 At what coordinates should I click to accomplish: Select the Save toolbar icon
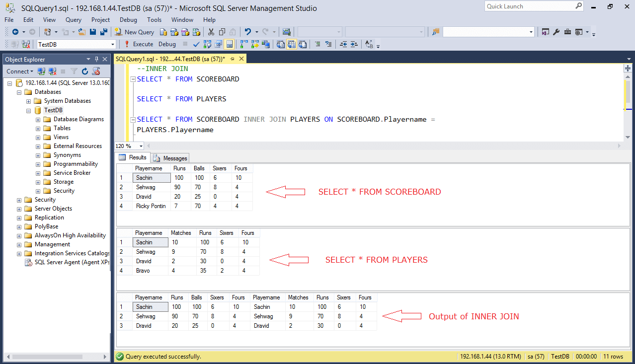pyautogui.click(x=93, y=32)
